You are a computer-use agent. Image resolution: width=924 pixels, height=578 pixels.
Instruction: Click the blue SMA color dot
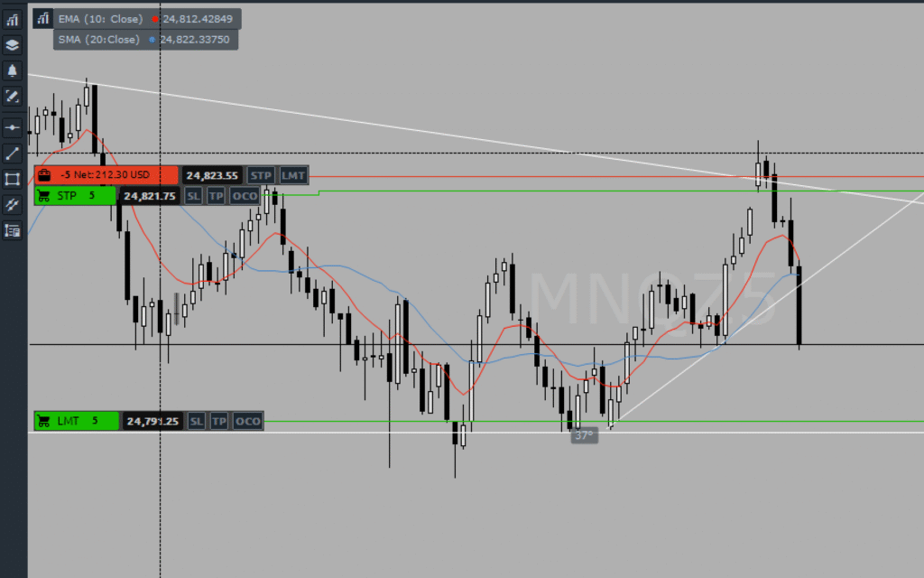[152, 40]
